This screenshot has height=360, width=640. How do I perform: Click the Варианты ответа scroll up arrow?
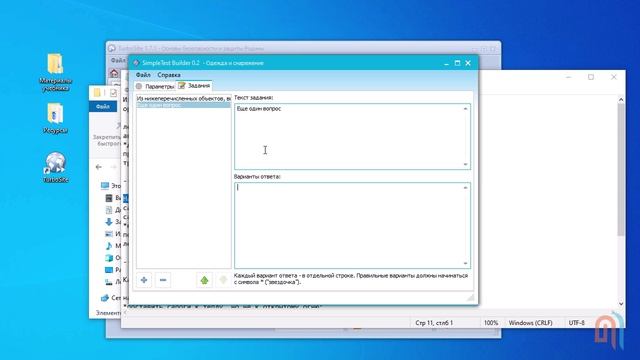pyautogui.click(x=465, y=188)
